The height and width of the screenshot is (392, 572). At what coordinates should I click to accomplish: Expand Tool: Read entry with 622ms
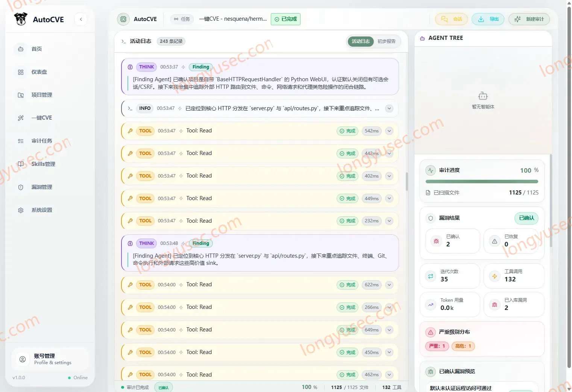point(389,285)
